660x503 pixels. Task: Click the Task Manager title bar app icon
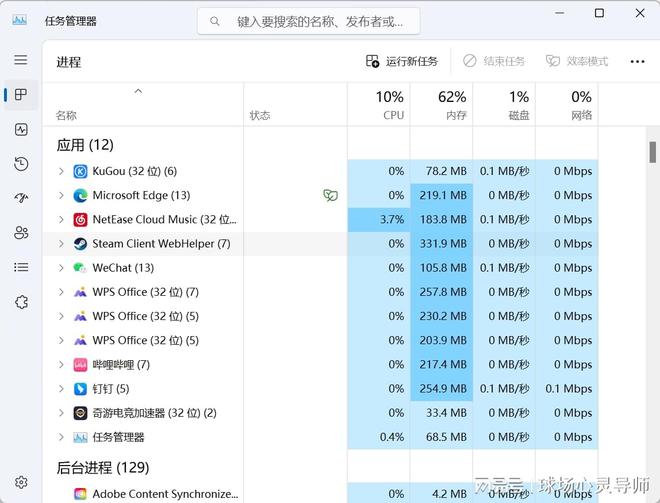pos(19,20)
